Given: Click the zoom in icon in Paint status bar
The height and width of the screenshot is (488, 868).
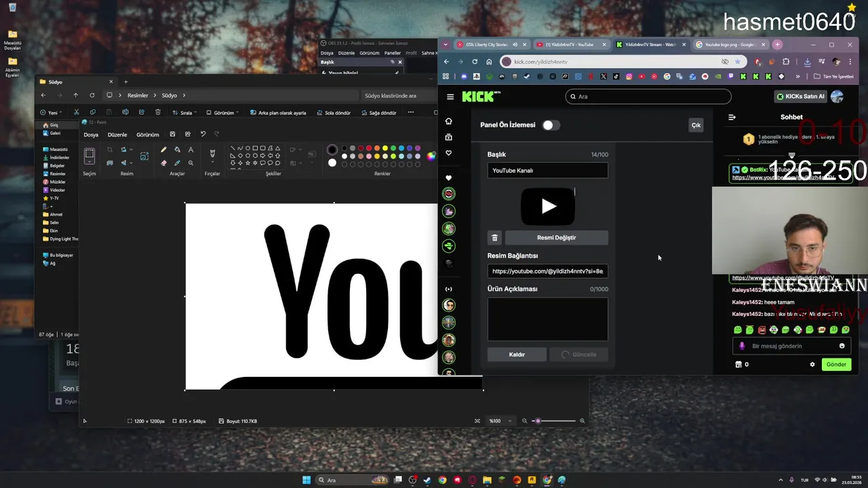Looking at the screenshot, I should coord(582,421).
